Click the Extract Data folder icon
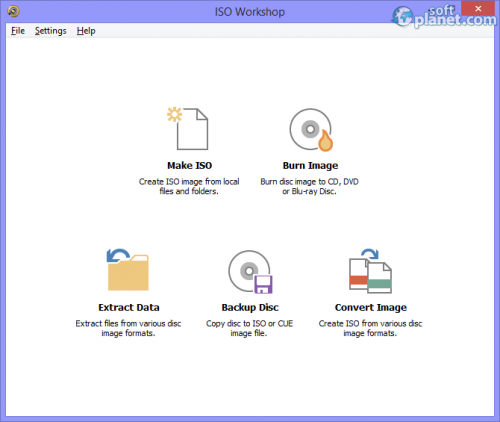This screenshot has width=500, height=422. coord(128,270)
